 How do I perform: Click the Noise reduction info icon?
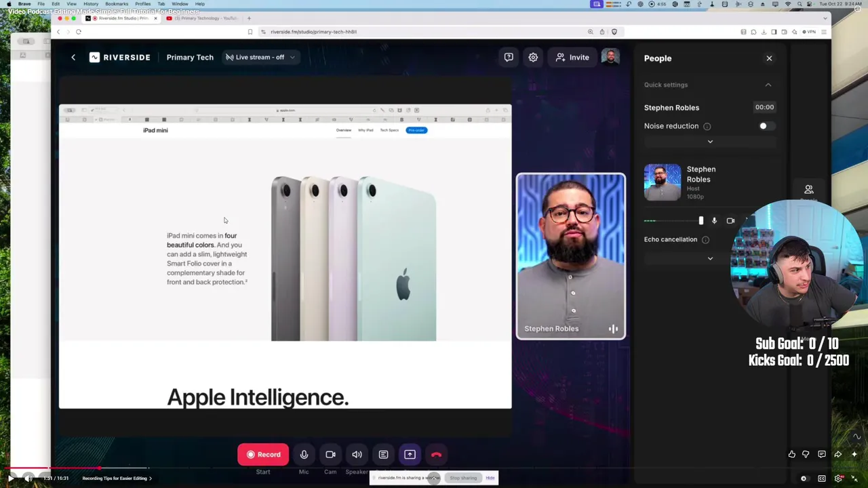click(x=707, y=126)
